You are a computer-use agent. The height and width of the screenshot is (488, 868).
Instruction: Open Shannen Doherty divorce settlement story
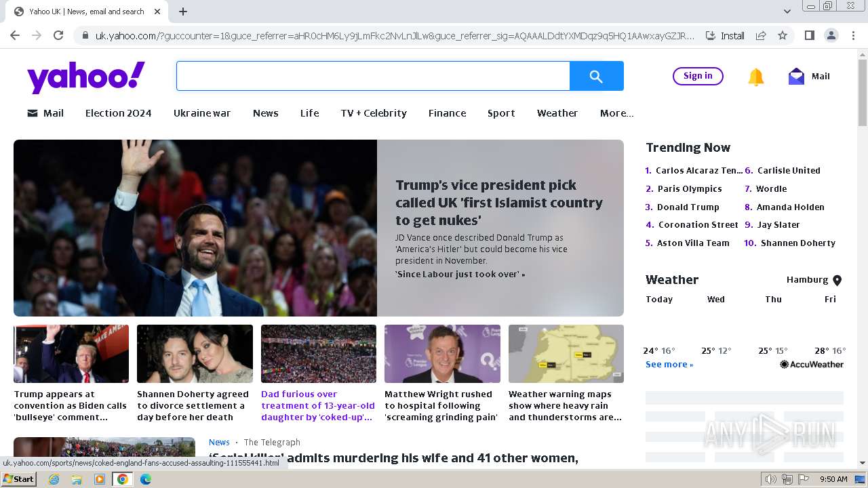click(195, 373)
